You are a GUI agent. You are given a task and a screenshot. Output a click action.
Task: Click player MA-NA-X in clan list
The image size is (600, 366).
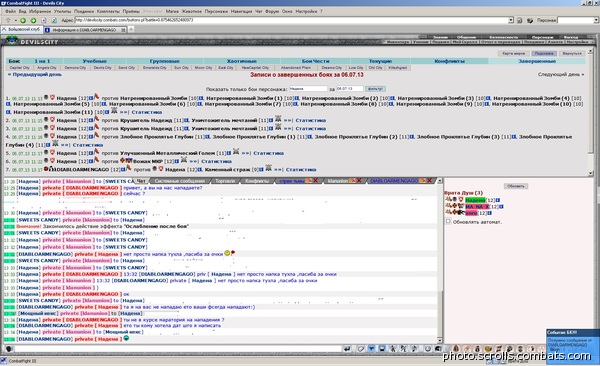click(x=477, y=207)
